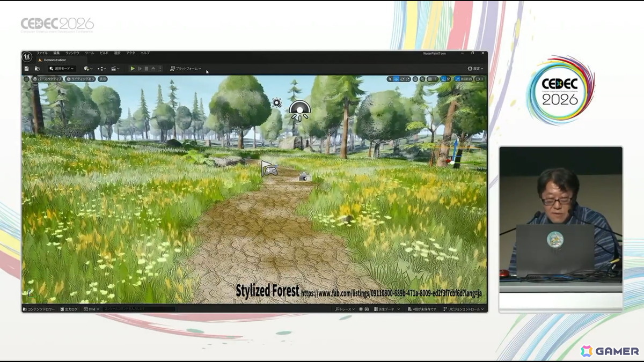
Task: Activate the translate move gizmo tool
Action: click(x=396, y=79)
